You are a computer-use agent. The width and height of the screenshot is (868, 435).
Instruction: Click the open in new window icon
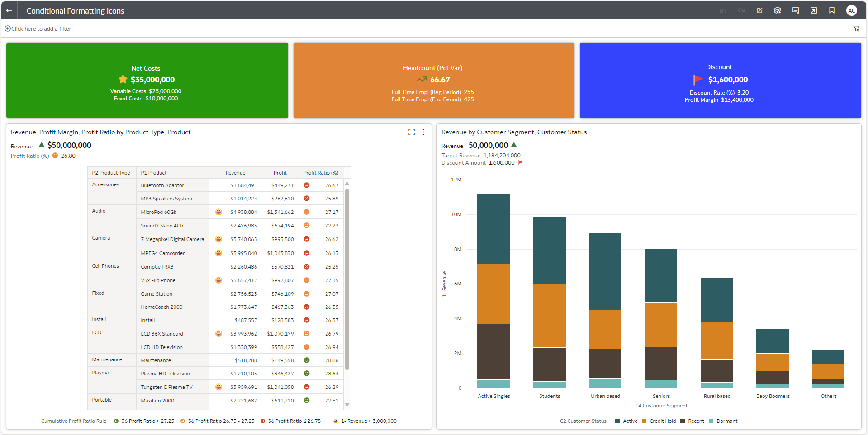point(814,10)
